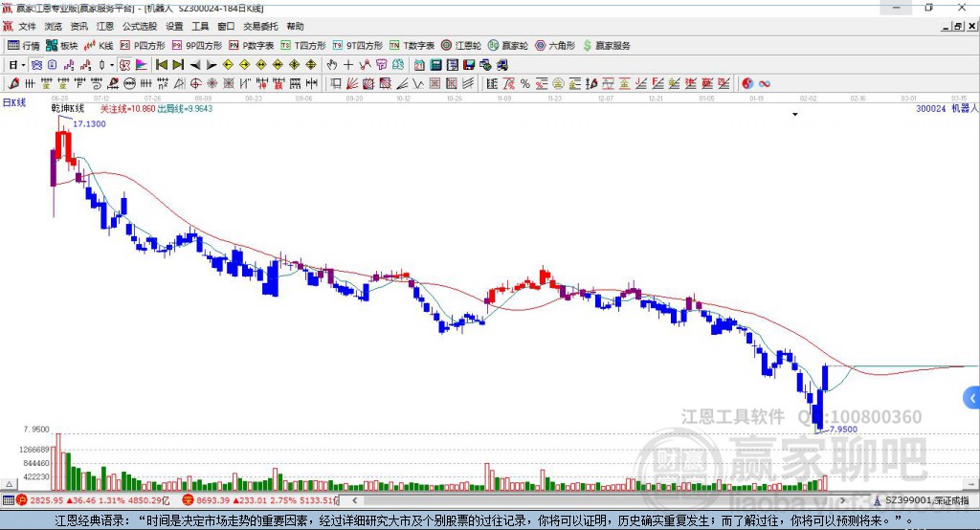Click the 日K线 period label
This screenshot has width=980, height=530.
[x=14, y=102]
